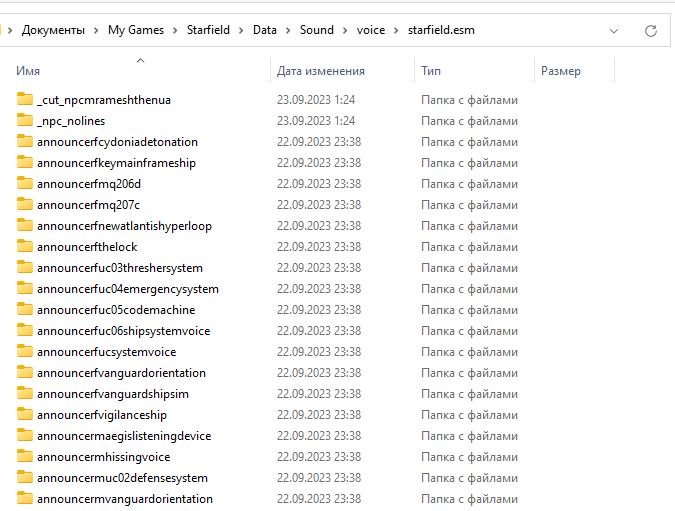The image size is (675, 511).
Task: Select folder name announcerfcydoniadetonation
Action: coord(118,142)
